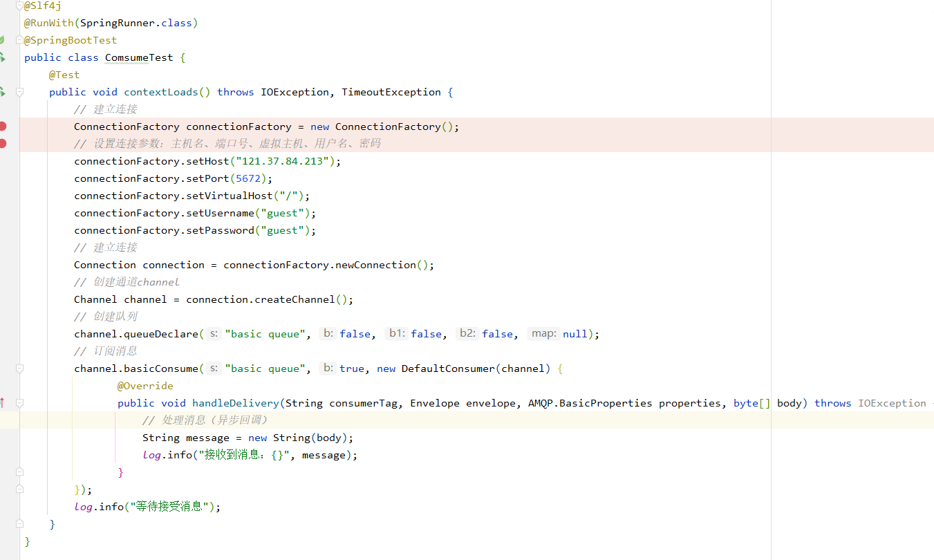Viewport: 934px width, 560px height.
Task: Click the s: parameter hint in queueDeclare
Action: 214,334
